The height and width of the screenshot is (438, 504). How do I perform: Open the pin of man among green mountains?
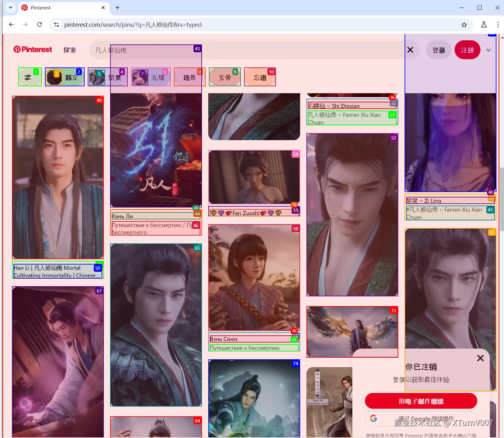(254, 398)
